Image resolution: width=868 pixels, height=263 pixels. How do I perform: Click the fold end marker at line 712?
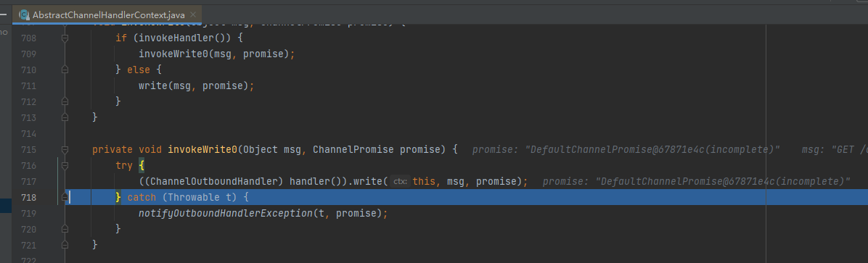(x=65, y=101)
